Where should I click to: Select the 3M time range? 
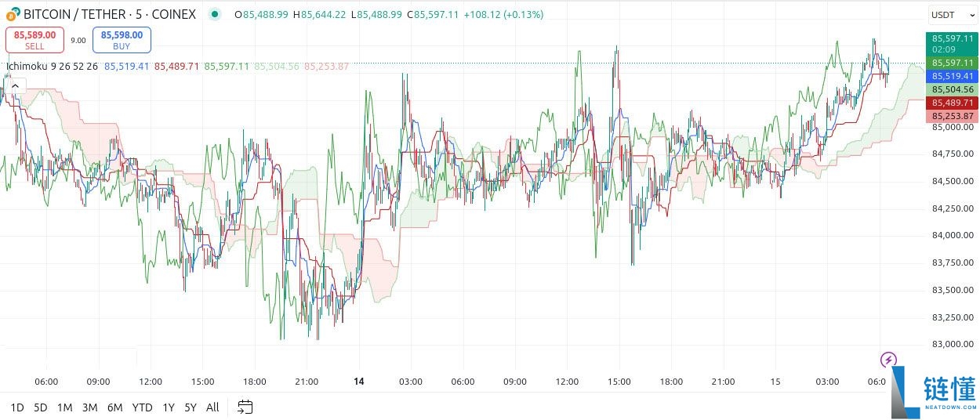[89, 407]
